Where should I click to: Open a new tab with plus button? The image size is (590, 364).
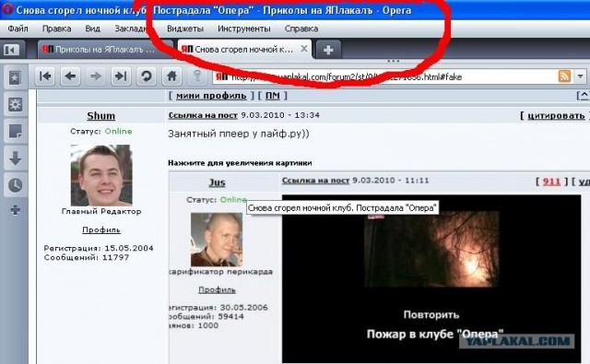[328, 50]
